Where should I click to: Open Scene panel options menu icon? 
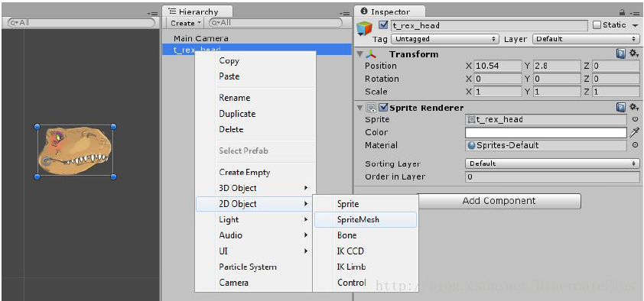[x=152, y=13]
